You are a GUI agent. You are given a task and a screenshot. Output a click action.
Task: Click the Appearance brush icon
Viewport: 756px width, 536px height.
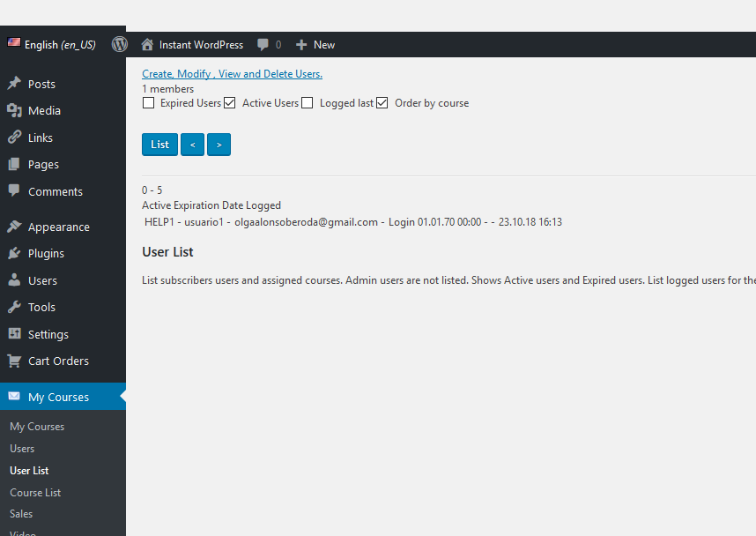[x=14, y=226]
